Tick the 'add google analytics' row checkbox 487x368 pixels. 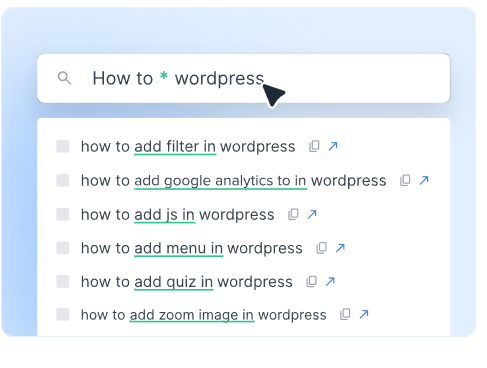coord(63,180)
